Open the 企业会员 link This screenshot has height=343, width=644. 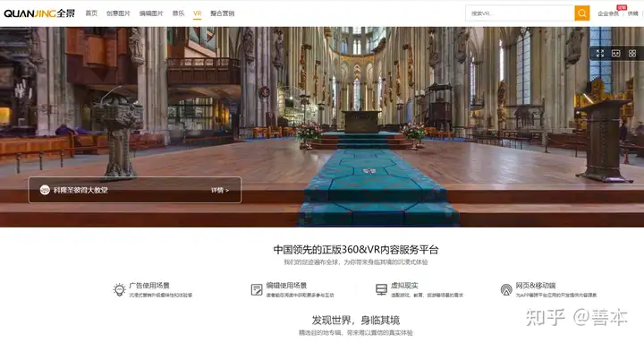click(608, 13)
